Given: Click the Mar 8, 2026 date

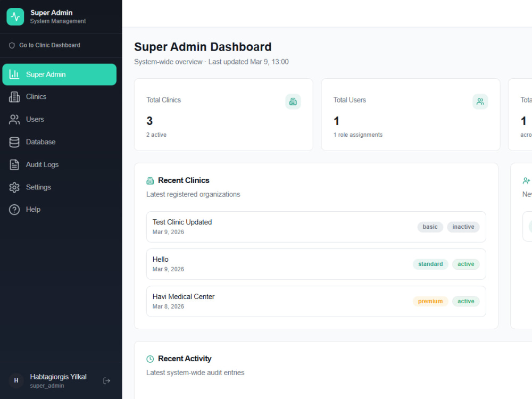Looking at the screenshot, I should point(168,306).
